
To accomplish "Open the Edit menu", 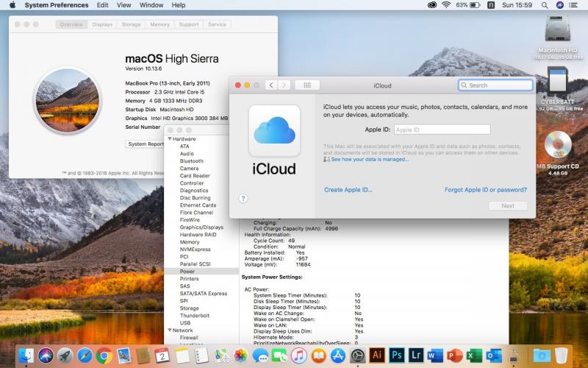I will click(x=102, y=5).
